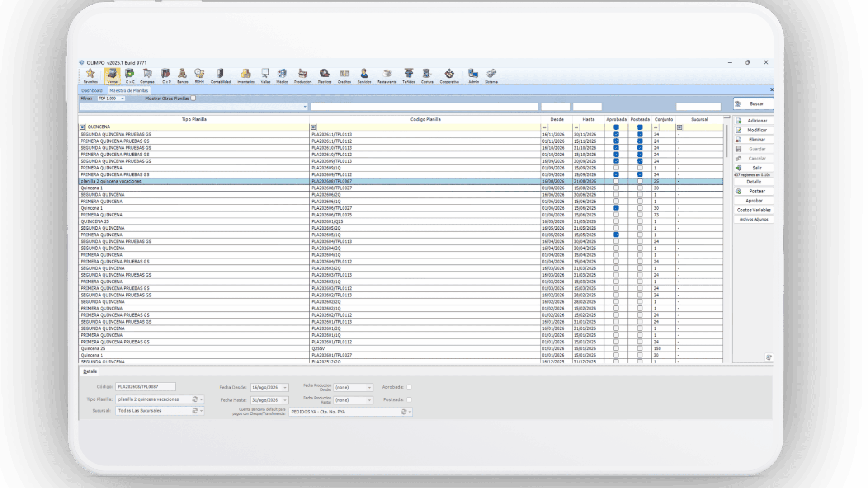
Task: Open the Fecha Desde date dropdown
Action: [285, 388]
